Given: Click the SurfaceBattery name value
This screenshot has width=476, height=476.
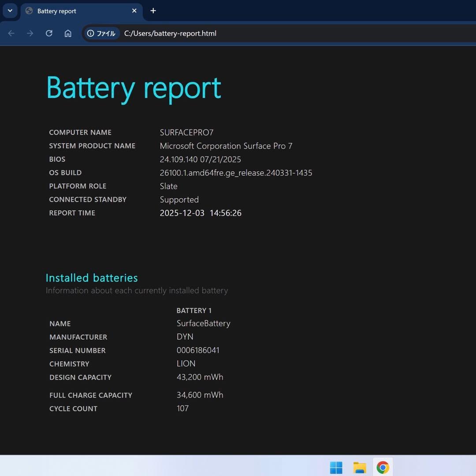Looking at the screenshot, I should pyautogui.click(x=203, y=323).
